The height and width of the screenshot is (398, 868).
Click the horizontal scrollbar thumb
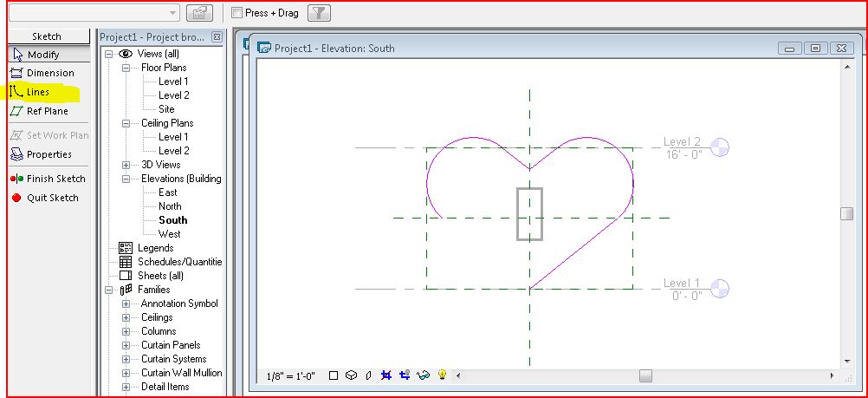tap(645, 375)
